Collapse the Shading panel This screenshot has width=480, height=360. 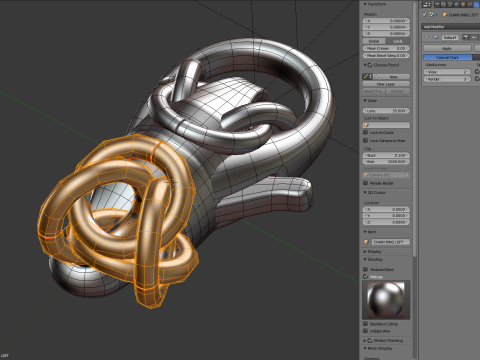pyautogui.click(x=365, y=259)
